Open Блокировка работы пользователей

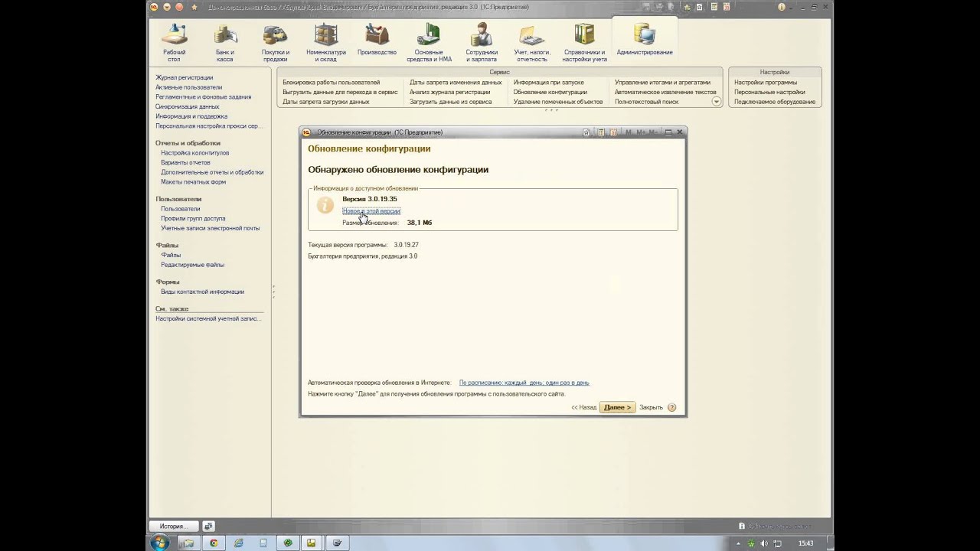[x=331, y=82]
